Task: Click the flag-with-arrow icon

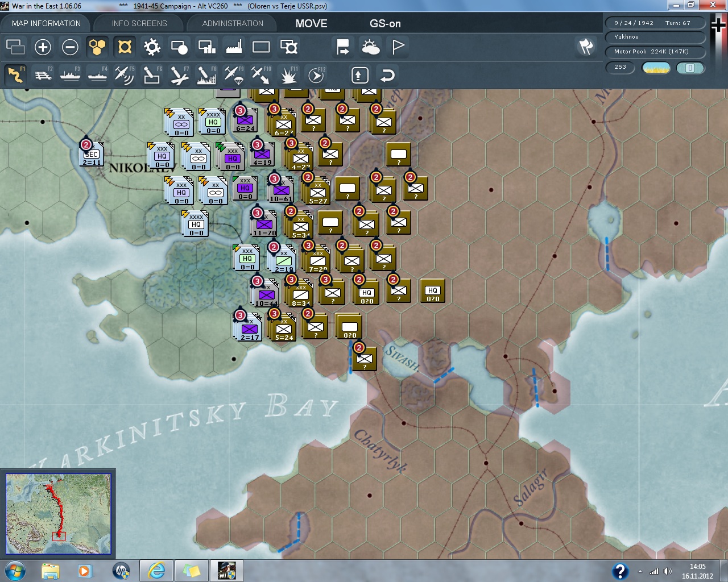Action: 343,47
